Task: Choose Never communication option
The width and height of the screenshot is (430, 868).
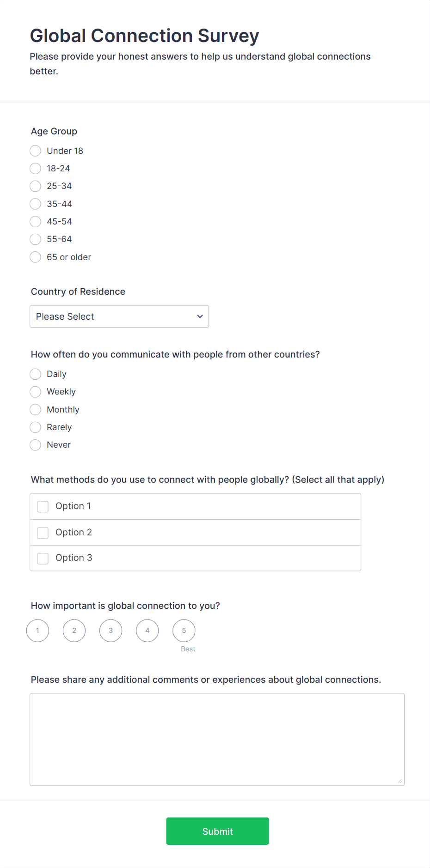Action: 36,445
